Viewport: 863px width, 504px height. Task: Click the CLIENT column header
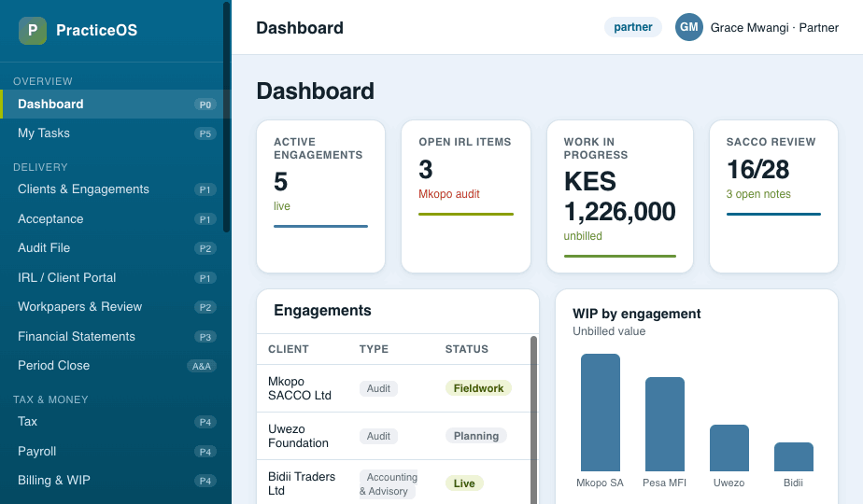coord(289,349)
